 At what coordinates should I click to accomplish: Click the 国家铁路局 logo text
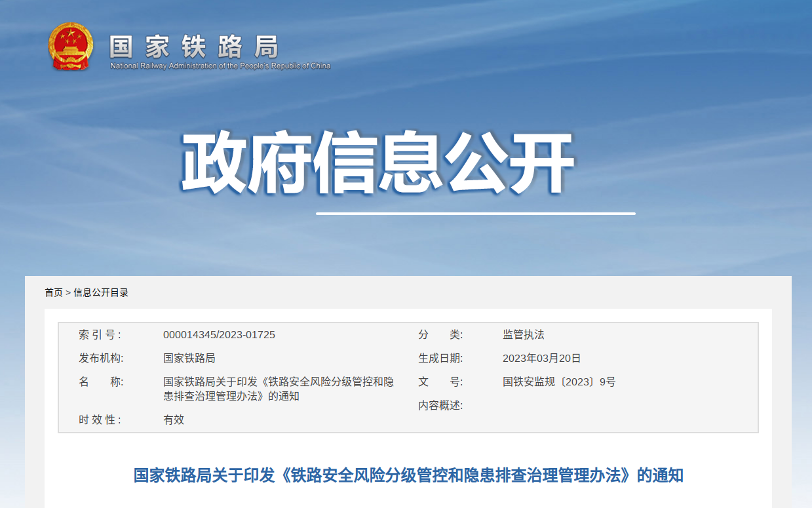coord(194,46)
